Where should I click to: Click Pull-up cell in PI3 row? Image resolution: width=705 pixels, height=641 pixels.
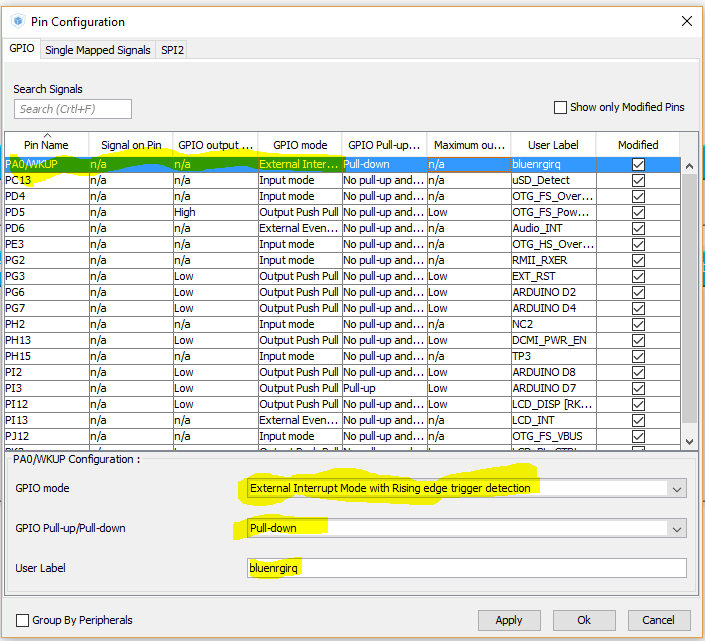[x=384, y=388]
